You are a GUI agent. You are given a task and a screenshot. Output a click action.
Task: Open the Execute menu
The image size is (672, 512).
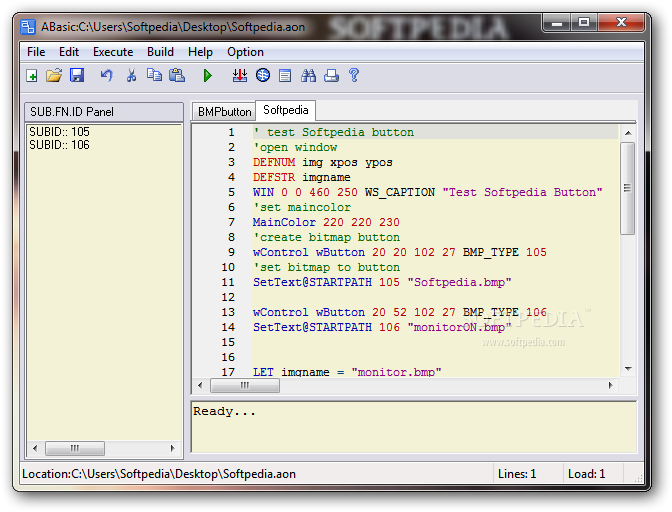pyautogui.click(x=113, y=52)
